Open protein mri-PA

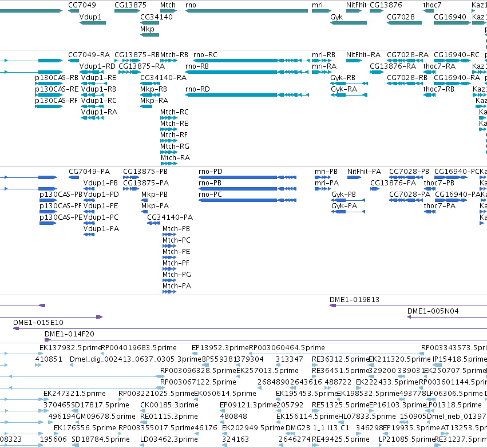tap(326, 183)
